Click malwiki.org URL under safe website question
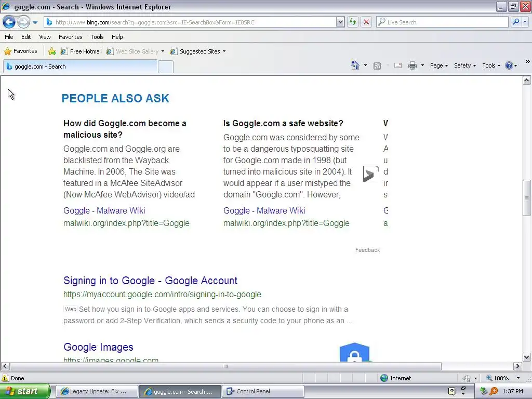The height and width of the screenshot is (399, 532). coord(286,223)
